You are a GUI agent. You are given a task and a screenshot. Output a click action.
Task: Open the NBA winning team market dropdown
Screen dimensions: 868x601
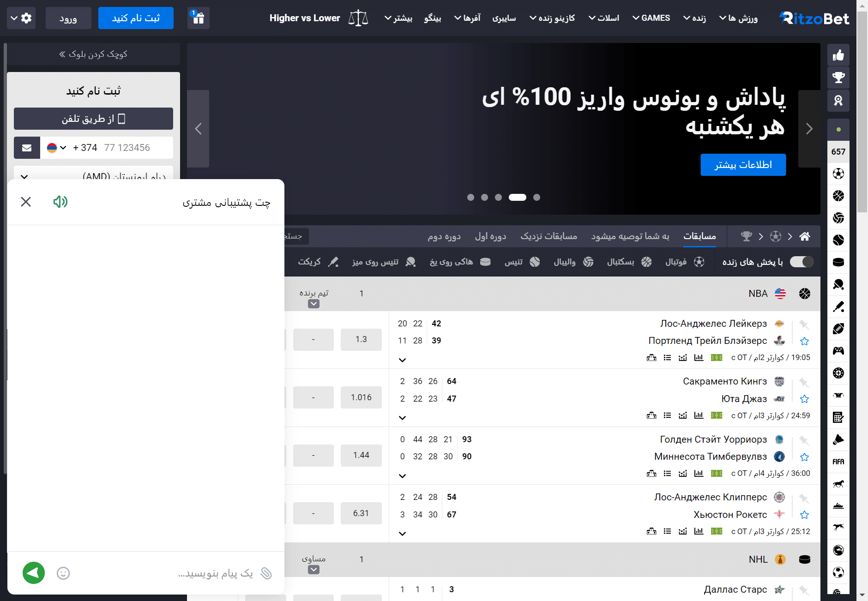point(313,304)
